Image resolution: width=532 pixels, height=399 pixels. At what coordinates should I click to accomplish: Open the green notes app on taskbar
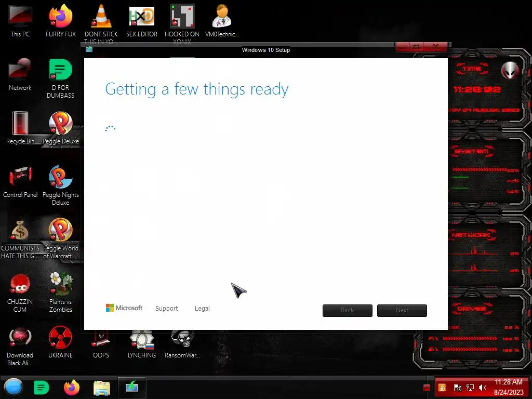[x=42, y=388]
